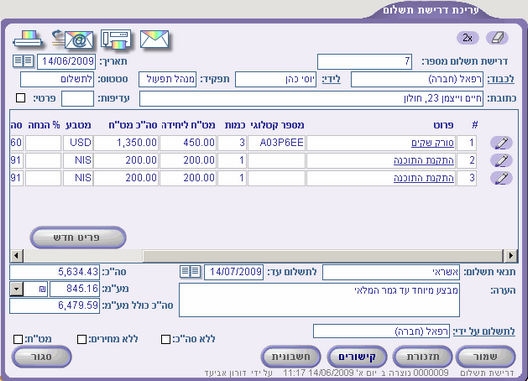Open the לידי link

[x=331, y=79]
